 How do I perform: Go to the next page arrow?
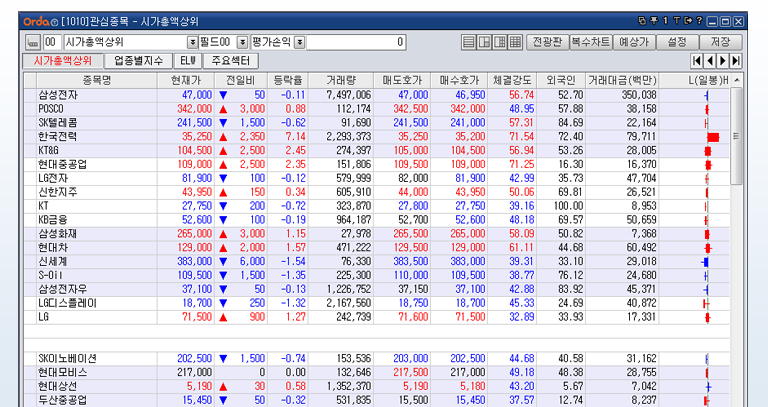(x=722, y=61)
